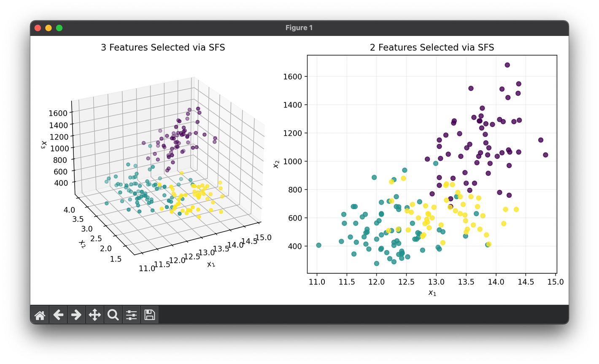This screenshot has height=364, width=599.
Task: Click the 1200 tick on the 2D plot y-axis
Action: pos(293,133)
